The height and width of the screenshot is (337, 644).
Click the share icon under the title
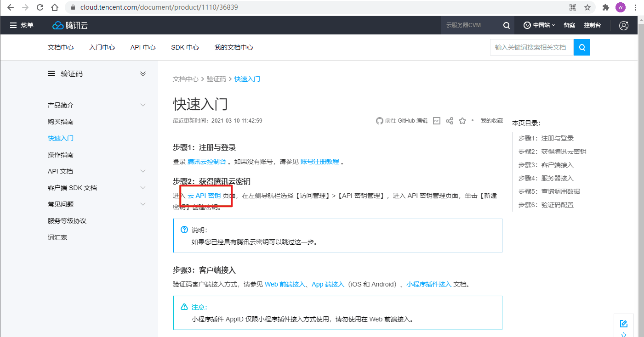[x=450, y=121]
